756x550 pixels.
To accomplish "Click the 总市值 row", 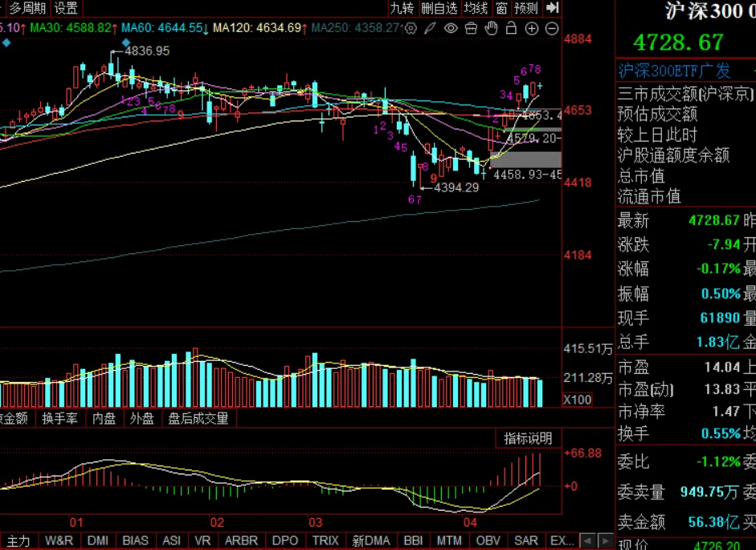I will pos(641,176).
